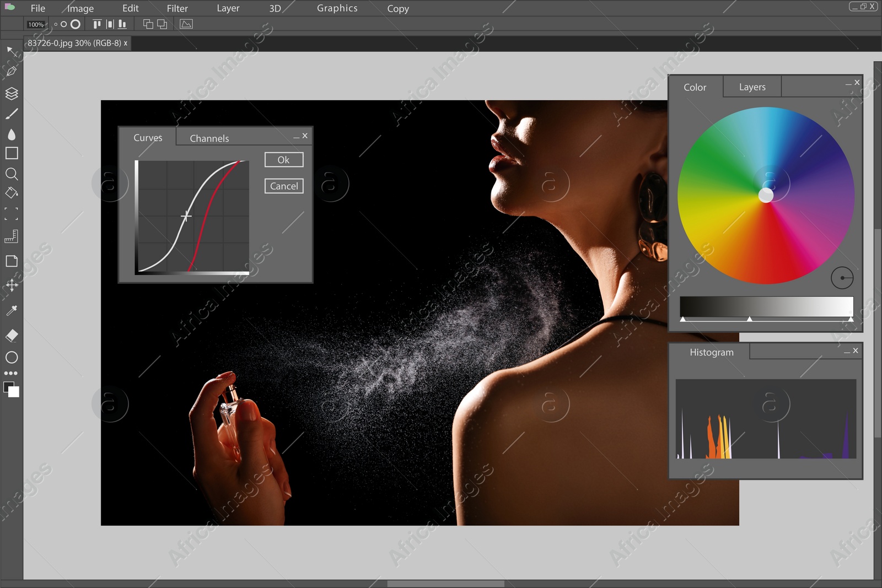Close the 83726-0.jpg document tab

[x=126, y=43]
